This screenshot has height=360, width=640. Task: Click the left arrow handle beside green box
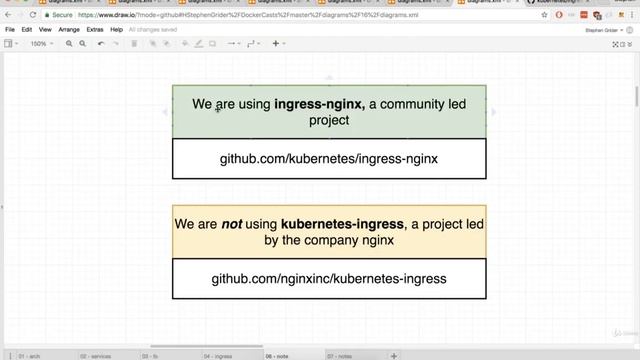(x=165, y=111)
